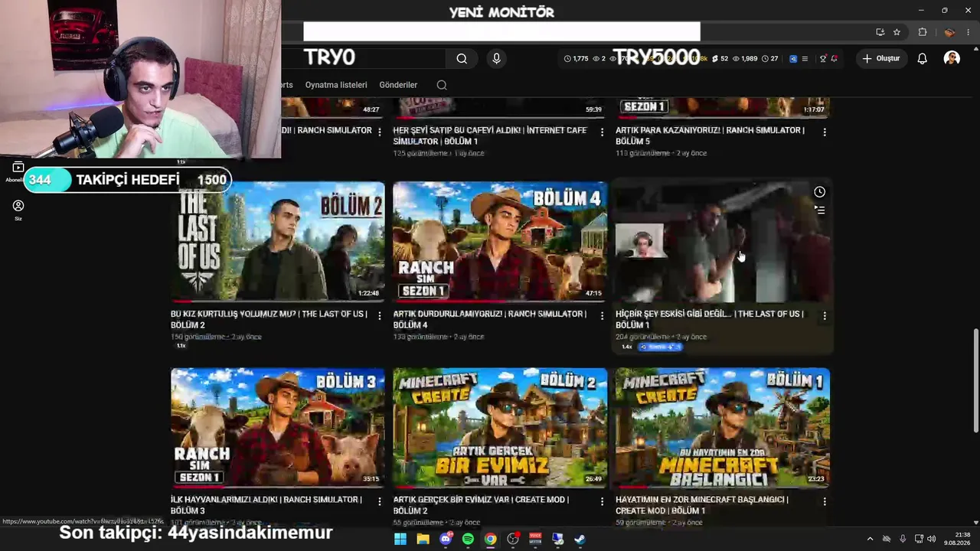
Task: Click the YouTube search magnifier button
Action: pos(462,58)
